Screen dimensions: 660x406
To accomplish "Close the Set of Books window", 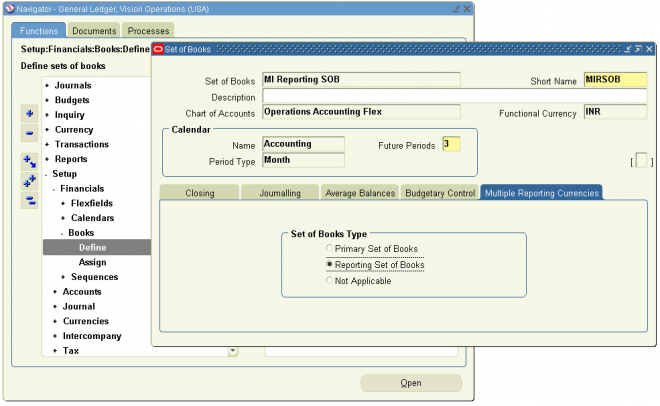I will click(649, 49).
